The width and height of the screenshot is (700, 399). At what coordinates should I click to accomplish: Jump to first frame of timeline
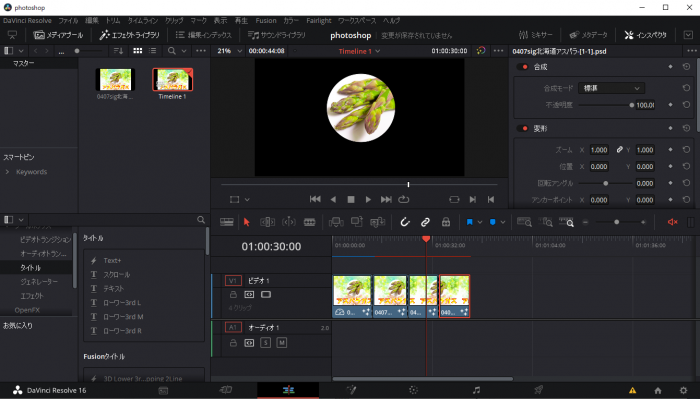pyautogui.click(x=315, y=199)
